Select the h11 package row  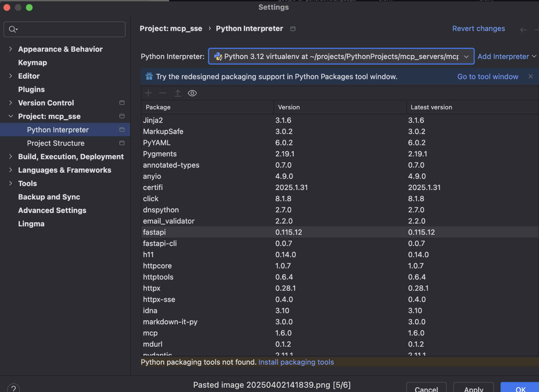pyautogui.click(x=340, y=255)
